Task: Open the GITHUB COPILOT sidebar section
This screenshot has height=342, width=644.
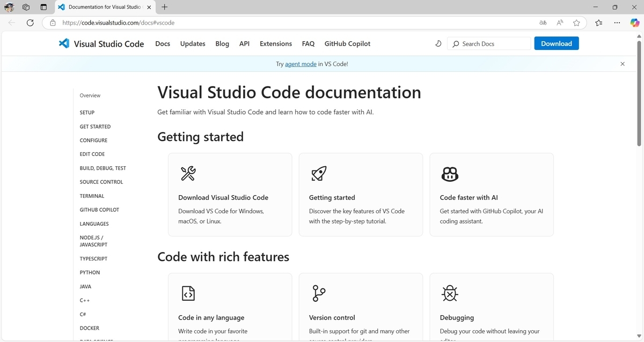Action: tap(99, 210)
